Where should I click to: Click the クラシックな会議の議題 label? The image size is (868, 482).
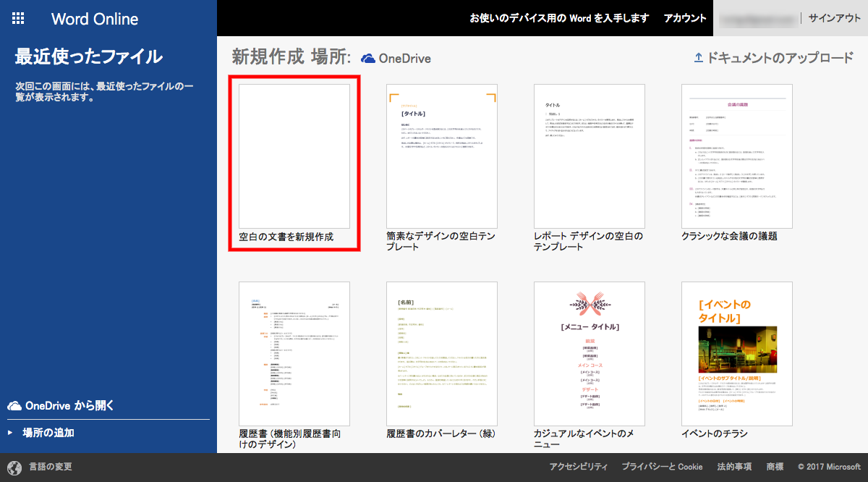729,237
